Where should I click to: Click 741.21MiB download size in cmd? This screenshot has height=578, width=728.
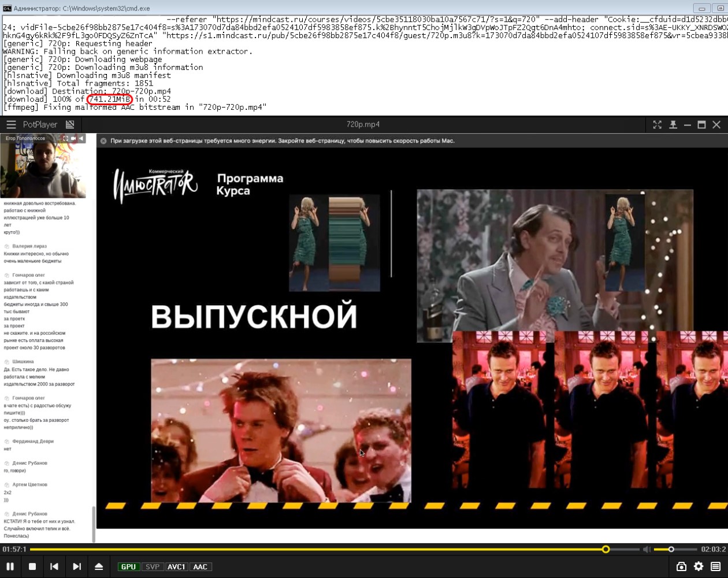[110, 99]
